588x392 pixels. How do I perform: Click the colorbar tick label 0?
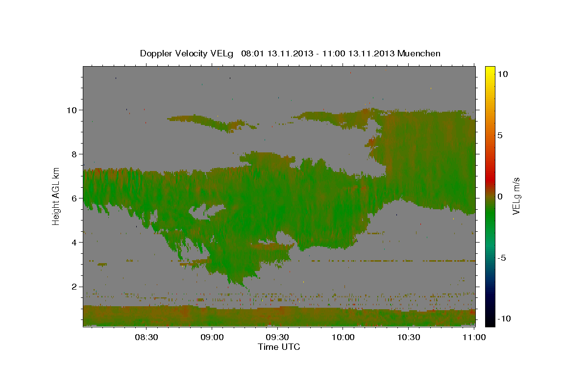[499, 196]
